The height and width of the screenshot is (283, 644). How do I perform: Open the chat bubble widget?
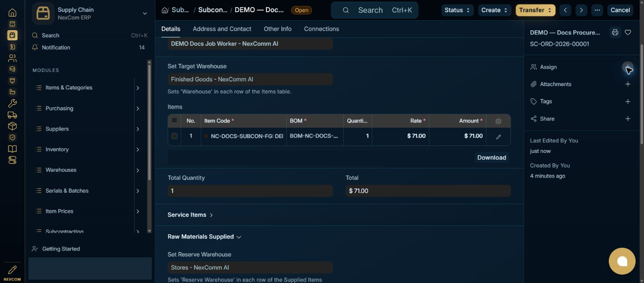coord(622,261)
